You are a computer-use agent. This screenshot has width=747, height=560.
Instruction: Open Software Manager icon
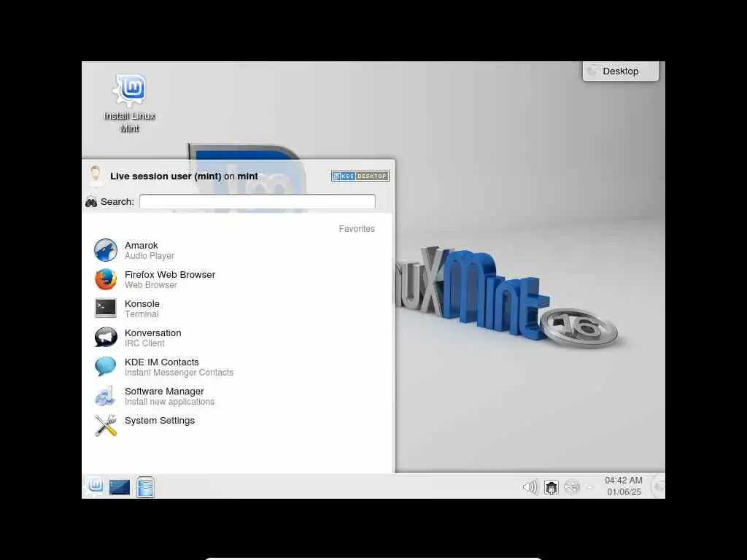pos(105,396)
